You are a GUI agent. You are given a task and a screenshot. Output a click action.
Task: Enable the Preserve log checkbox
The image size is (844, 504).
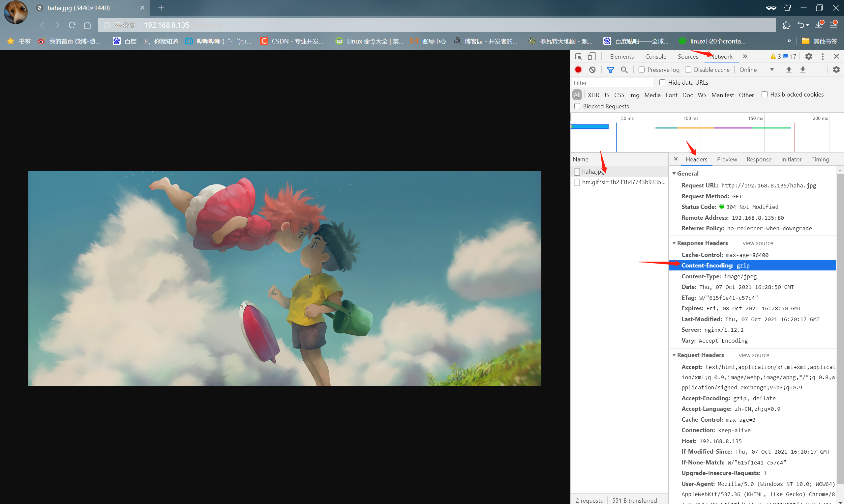click(x=642, y=70)
